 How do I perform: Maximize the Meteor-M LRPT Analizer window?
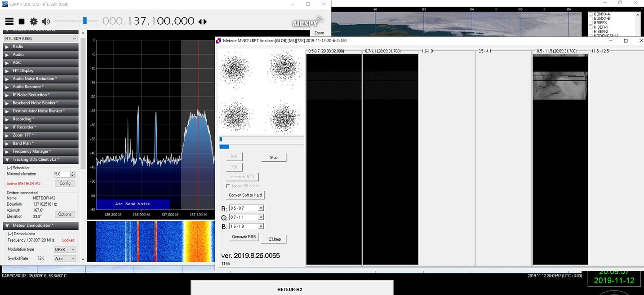pos(626,41)
